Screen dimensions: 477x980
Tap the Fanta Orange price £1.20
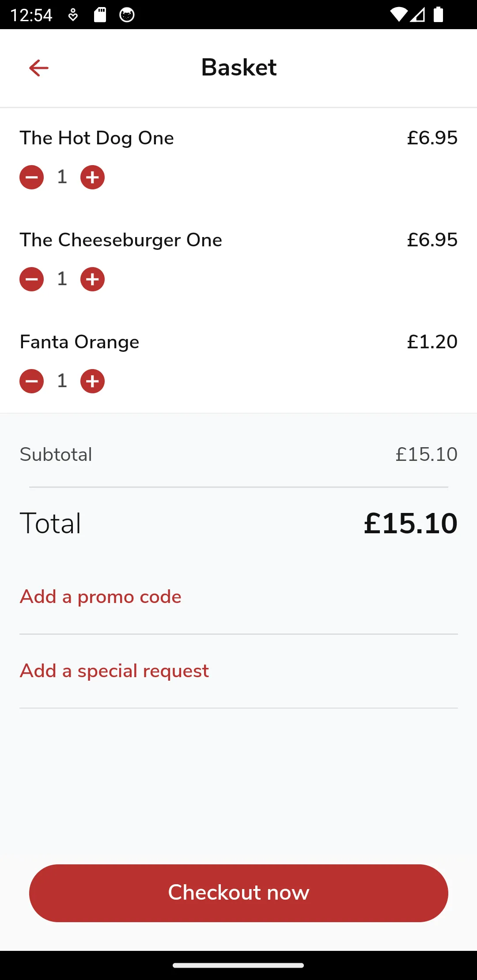tap(432, 342)
